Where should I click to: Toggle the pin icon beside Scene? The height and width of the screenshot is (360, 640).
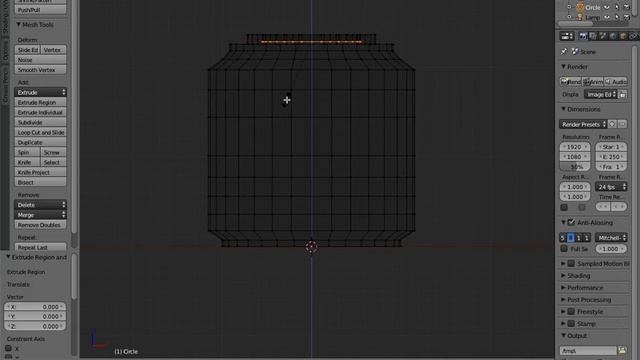[x=564, y=51]
